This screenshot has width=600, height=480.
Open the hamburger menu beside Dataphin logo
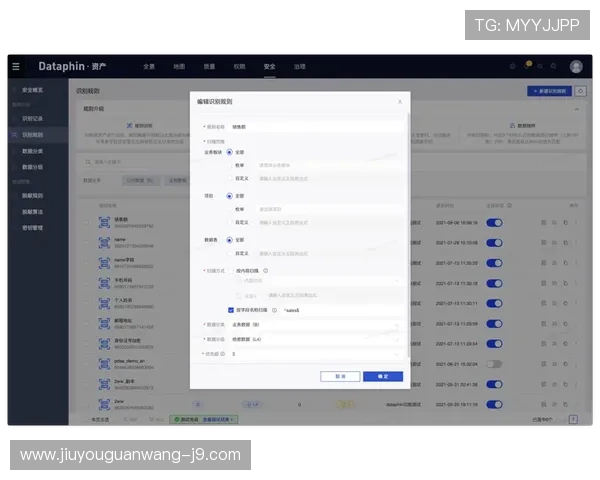click(15, 66)
